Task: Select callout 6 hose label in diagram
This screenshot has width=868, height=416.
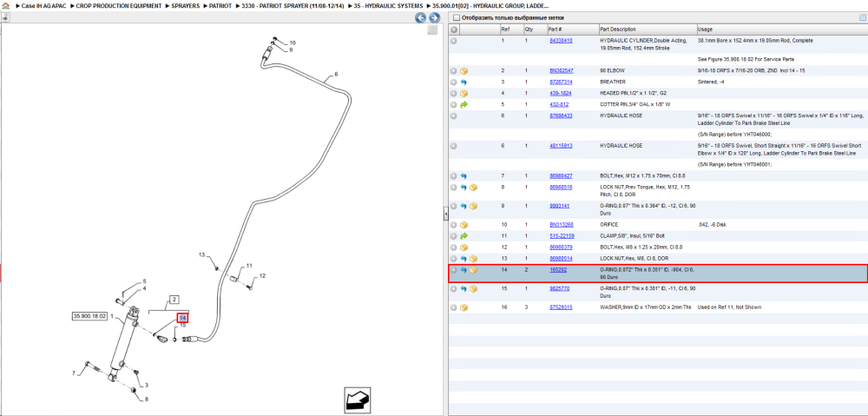Action: 336,74
